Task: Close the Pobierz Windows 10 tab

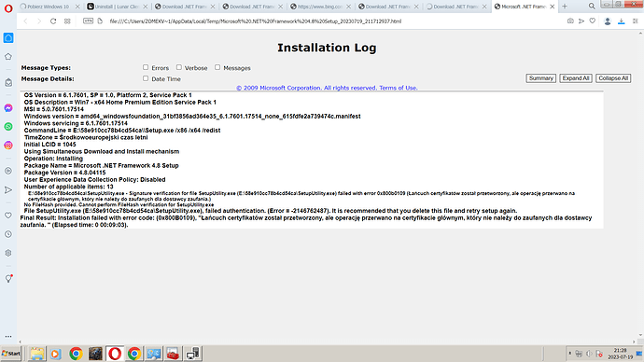Action: 77,7
